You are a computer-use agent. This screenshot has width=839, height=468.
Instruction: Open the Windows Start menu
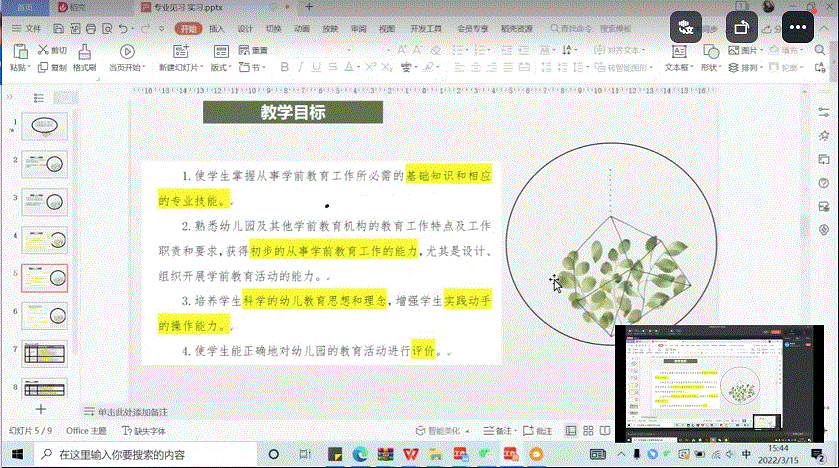[x=17, y=455]
